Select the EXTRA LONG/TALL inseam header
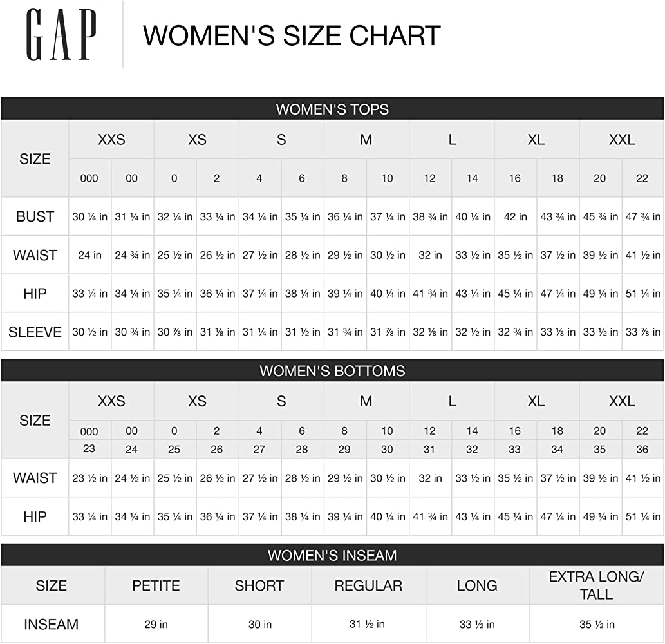The width and height of the screenshot is (665, 644). (596, 585)
